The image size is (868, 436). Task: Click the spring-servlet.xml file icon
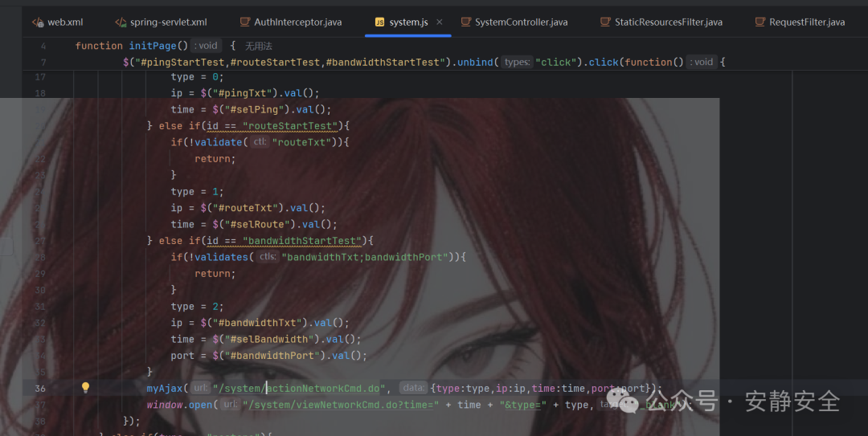[121, 22]
